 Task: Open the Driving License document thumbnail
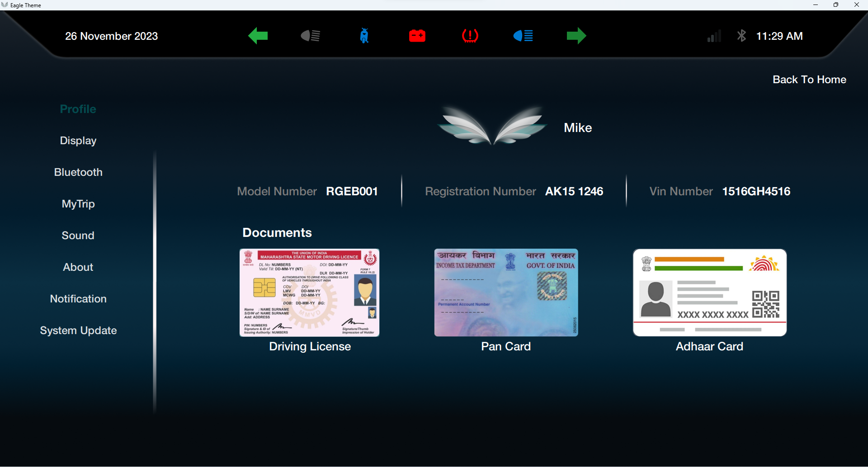(310, 292)
